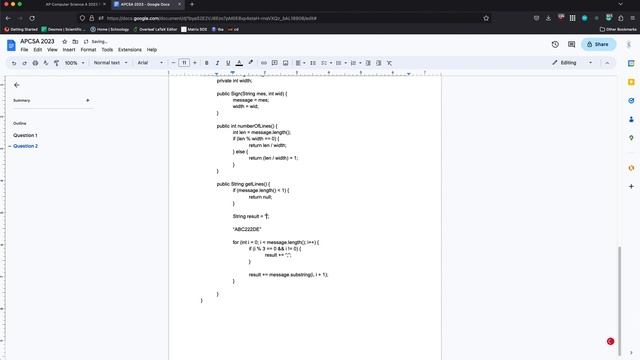Click the font size field
The image size is (640, 360).
pos(184,63)
